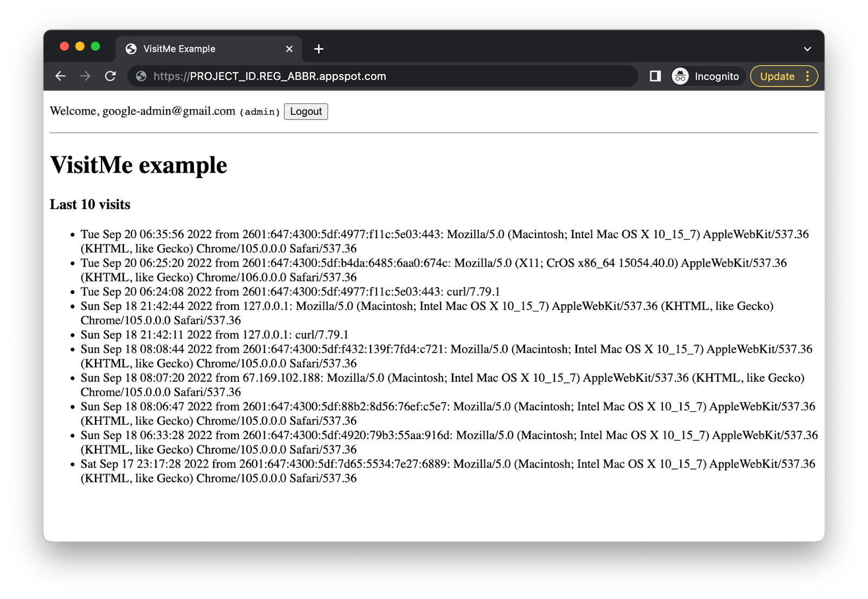Image resolution: width=868 pixels, height=599 pixels.
Task: Close the window with the red button
Action: click(x=65, y=47)
